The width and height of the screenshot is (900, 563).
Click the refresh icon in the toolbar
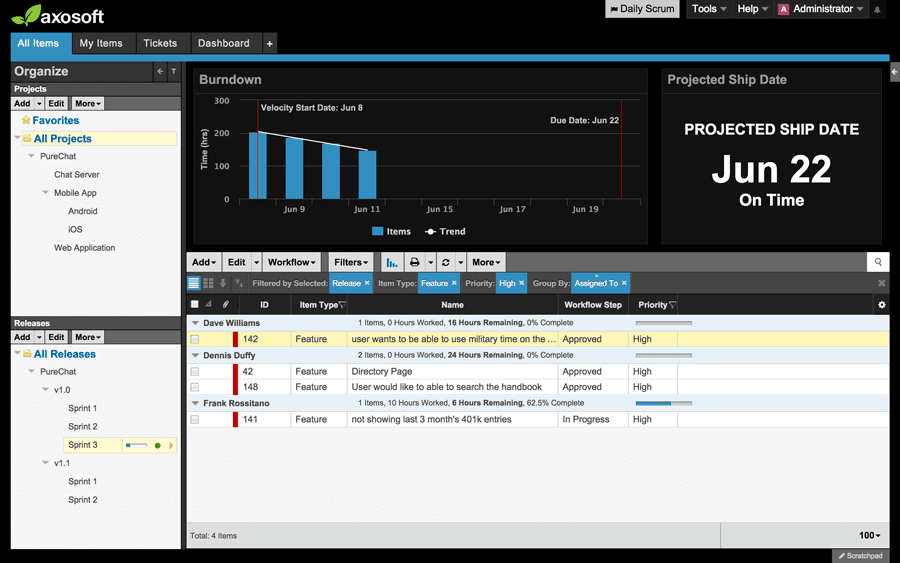point(445,262)
